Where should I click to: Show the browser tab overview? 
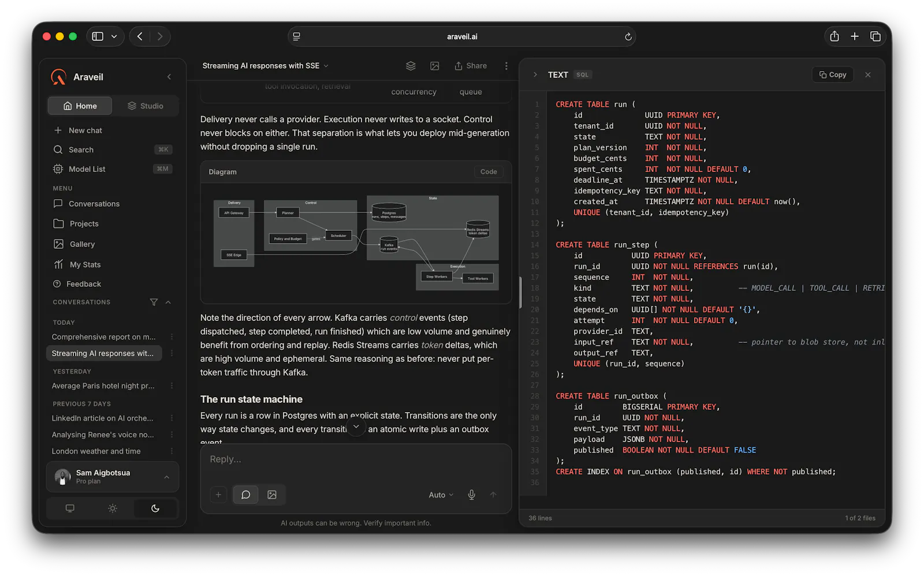click(x=875, y=36)
